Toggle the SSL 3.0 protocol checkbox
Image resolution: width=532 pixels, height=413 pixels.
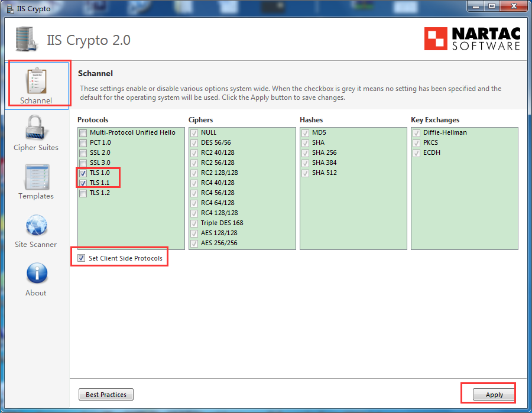point(83,162)
